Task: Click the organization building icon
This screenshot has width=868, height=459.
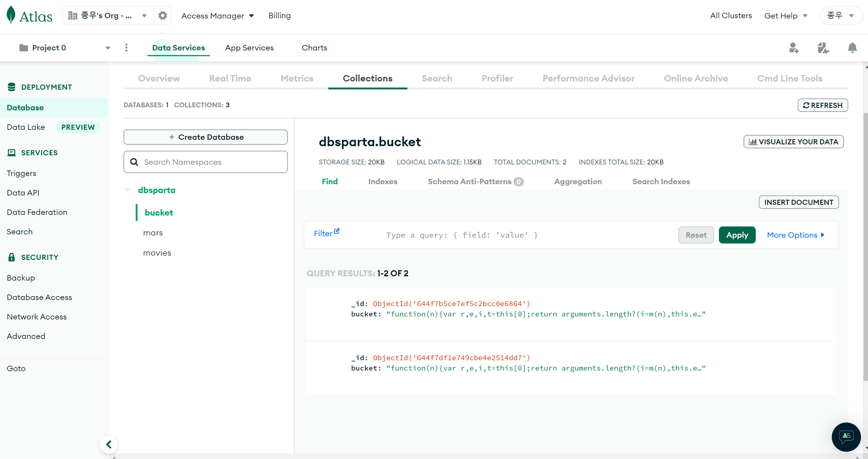Action: 72,16
